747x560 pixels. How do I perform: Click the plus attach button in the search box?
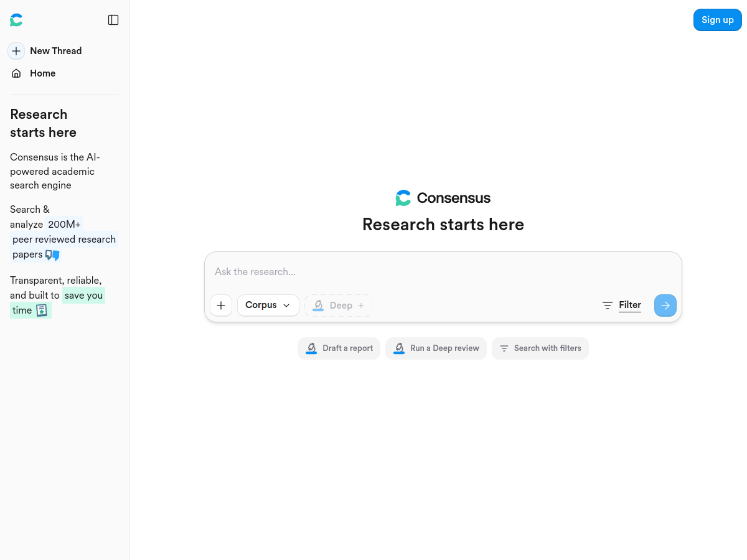221,306
